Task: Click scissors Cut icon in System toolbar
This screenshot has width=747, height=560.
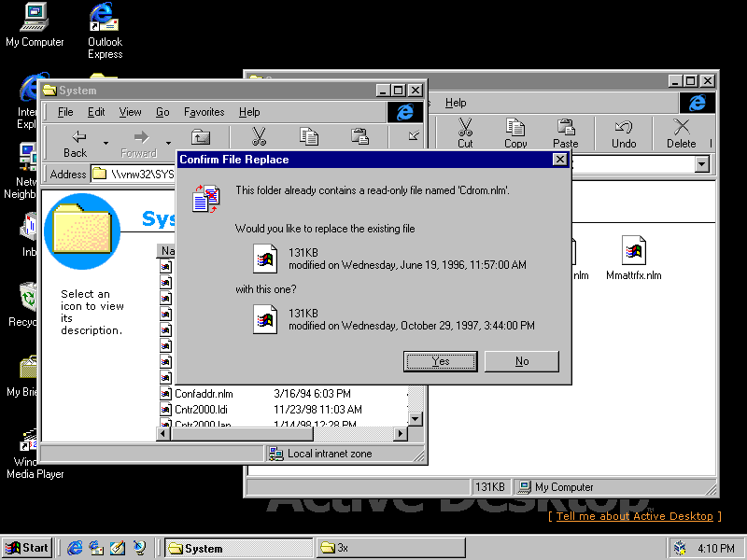Action: tap(259, 136)
